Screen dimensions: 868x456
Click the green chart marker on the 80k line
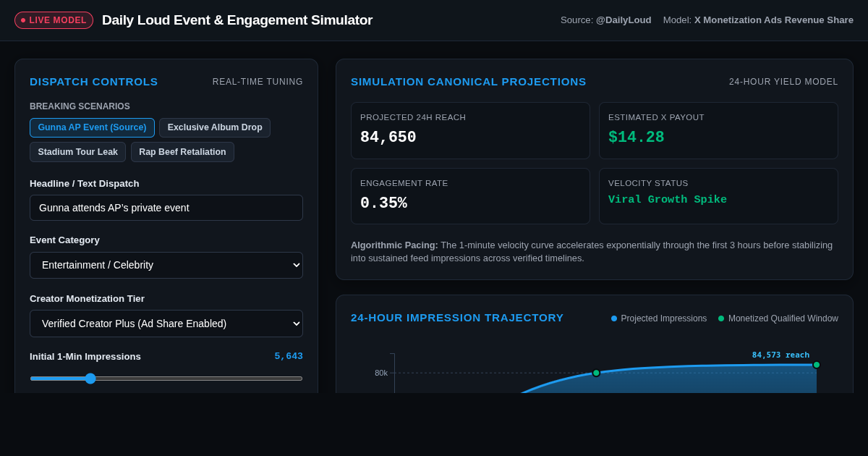[596, 373]
